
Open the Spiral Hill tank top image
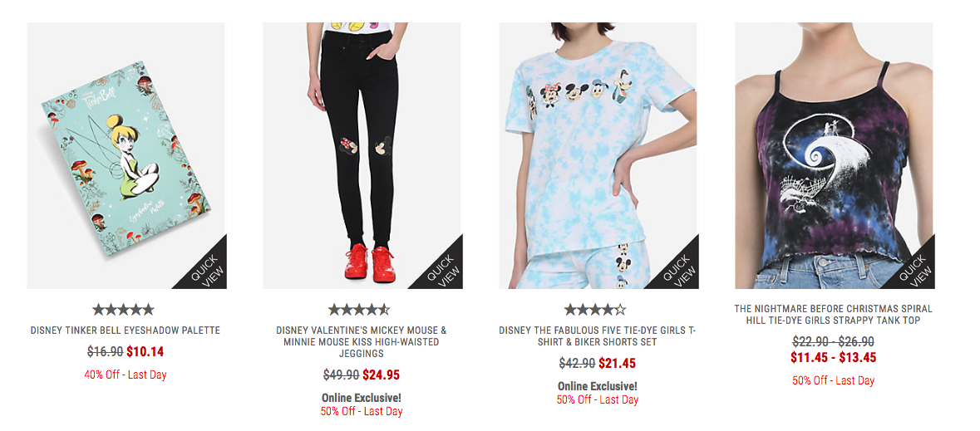[x=834, y=155]
